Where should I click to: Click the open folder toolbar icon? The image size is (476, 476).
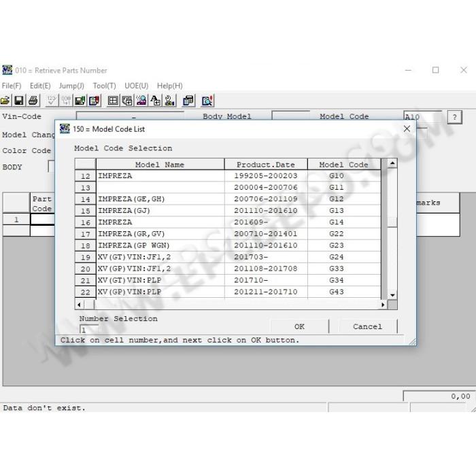(x=5, y=101)
